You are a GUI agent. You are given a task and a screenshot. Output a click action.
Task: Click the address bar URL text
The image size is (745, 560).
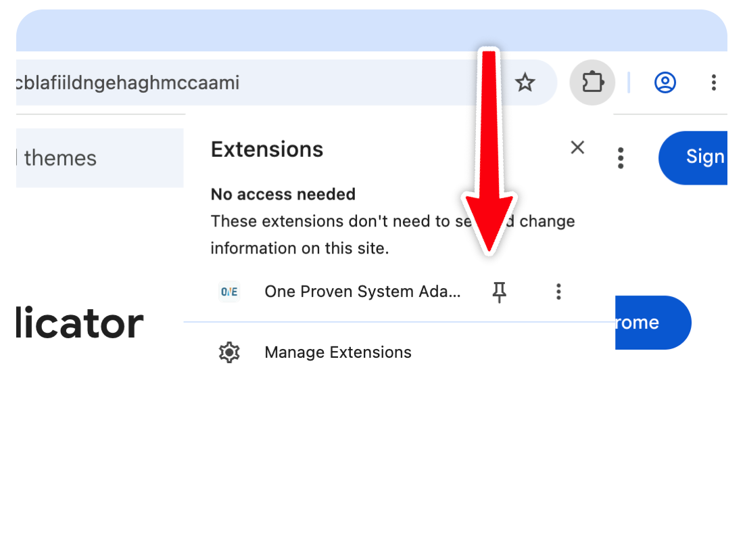click(x=127, y=83)
